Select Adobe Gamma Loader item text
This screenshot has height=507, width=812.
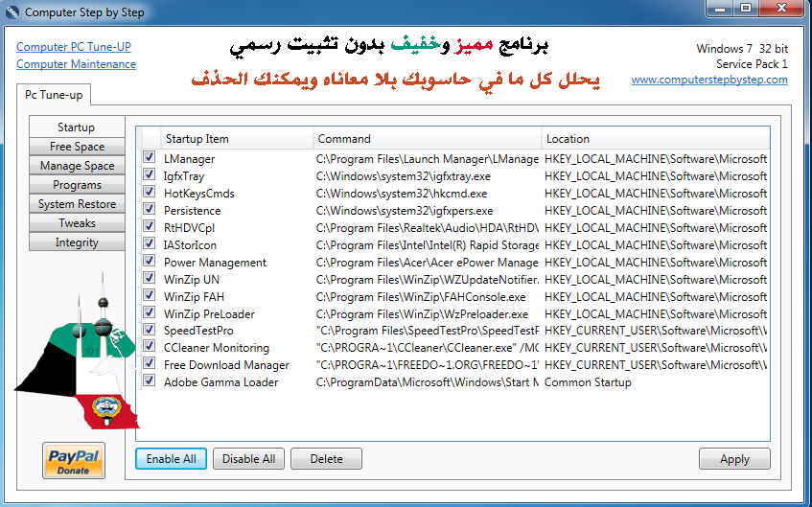coord(221,382)
